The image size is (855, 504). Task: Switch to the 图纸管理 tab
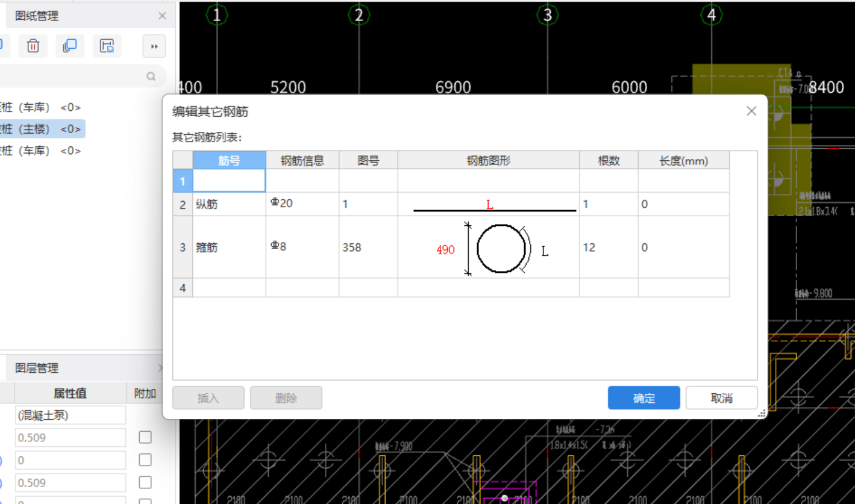click(x=37, y=16)
